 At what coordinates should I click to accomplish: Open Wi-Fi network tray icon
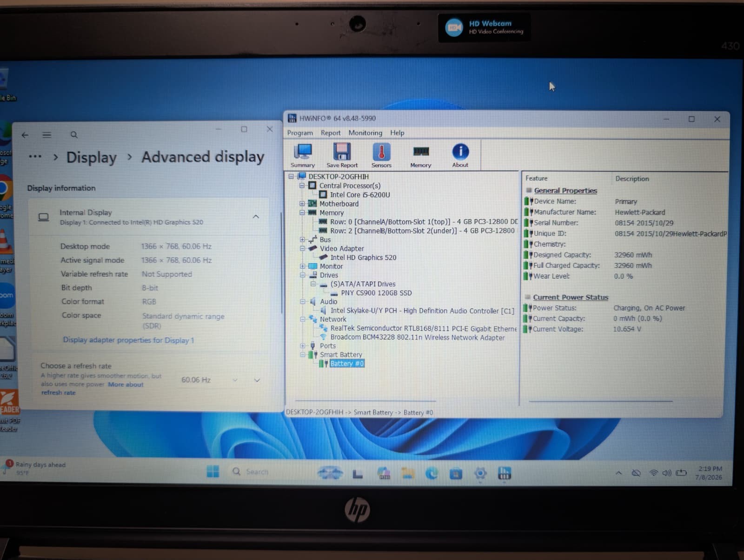click(x=653, y=473)
